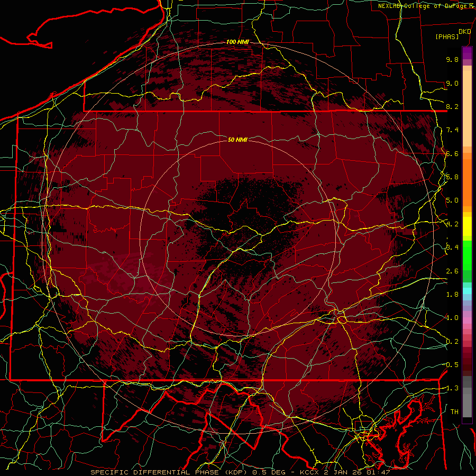This screenshot has width=476, height=476.
Task: Click the 7.4 value on the scale
Action: click(452, 130)
